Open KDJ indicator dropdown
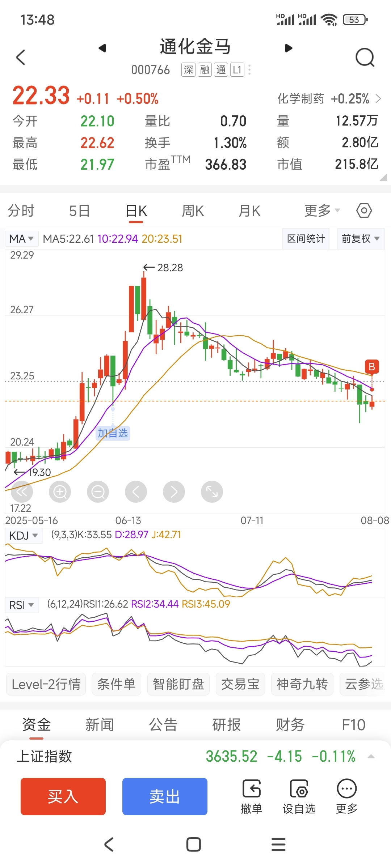Screen dimensions: 391x868 [x=24, y=535]
